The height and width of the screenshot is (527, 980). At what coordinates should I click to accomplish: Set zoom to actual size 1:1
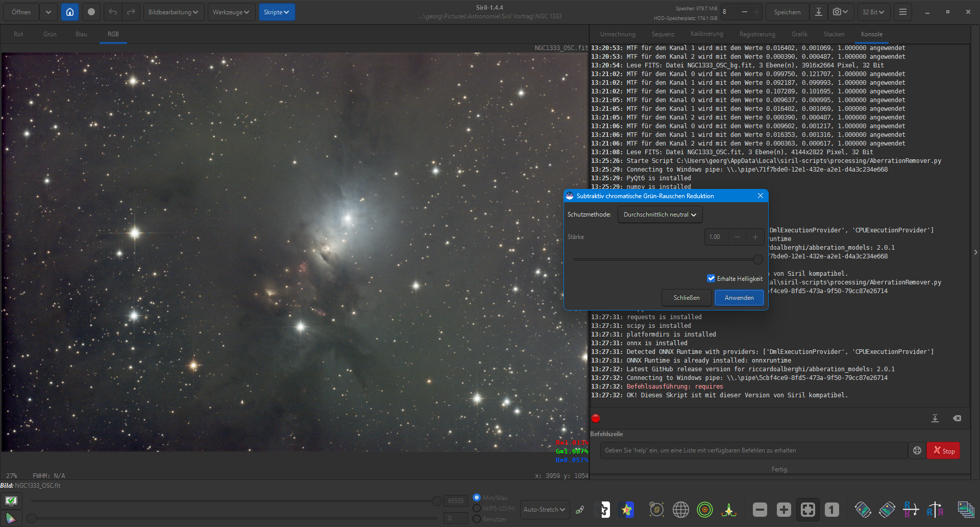(x=832, y=510)
